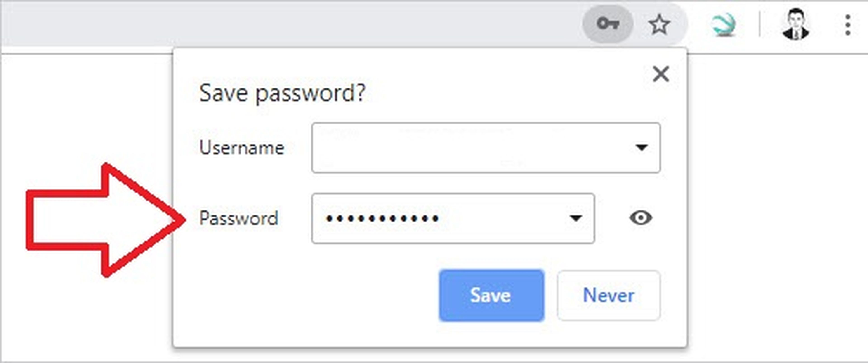This screenshot has width=868, height=363.
Task: Expand the Username dropdown arrow
Action: click(641, 147)
